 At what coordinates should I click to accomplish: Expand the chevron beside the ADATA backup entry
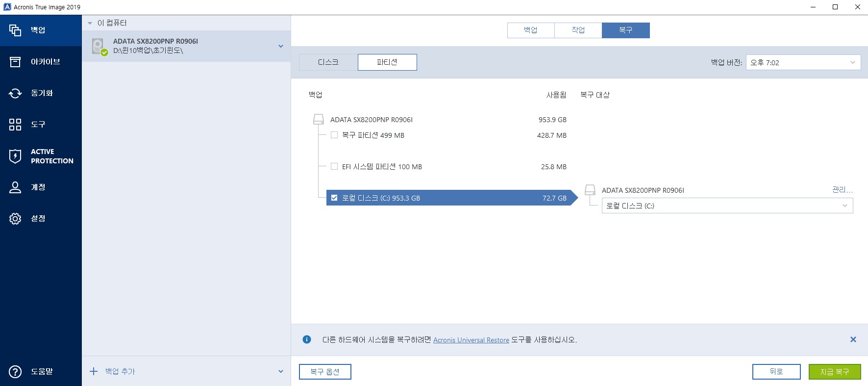[x=281, y=46]
